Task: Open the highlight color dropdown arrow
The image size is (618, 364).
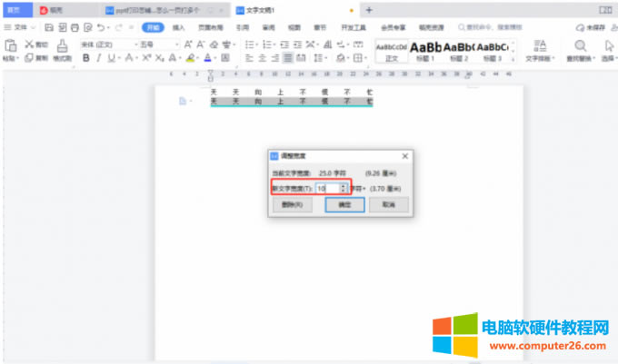Action: tap(198, 59)
